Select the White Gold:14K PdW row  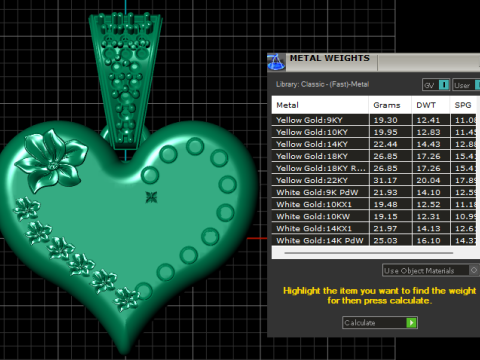(x=374, y=240)
